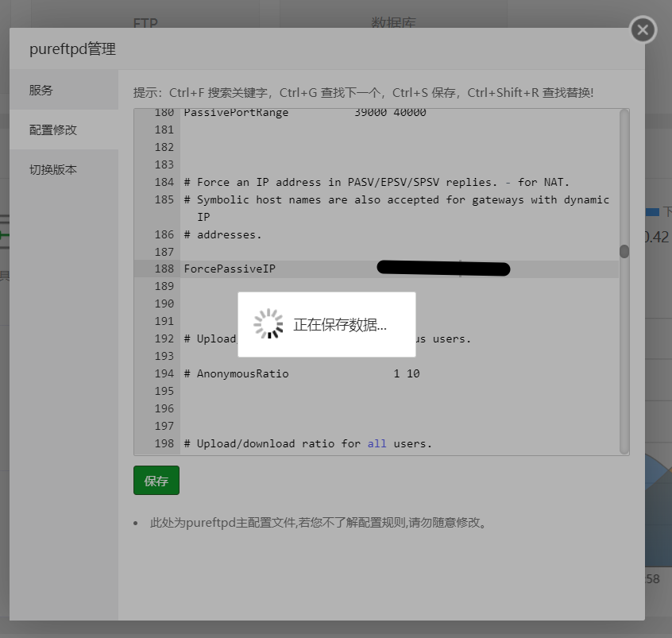Click the '# Force an IP address' line
Viewport: 672px width, 638px height.
pos(377,182)
